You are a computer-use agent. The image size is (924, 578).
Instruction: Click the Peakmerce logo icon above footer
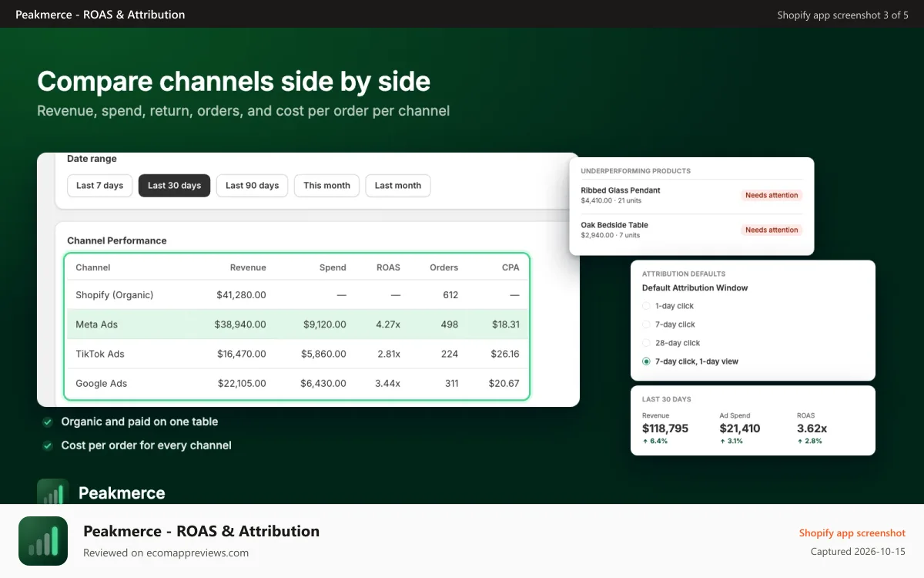click(53, 492)
